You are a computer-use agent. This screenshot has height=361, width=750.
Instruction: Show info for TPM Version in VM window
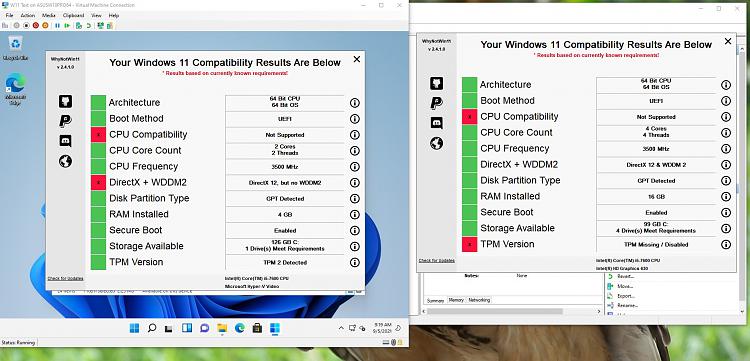[x=354, y=262]
